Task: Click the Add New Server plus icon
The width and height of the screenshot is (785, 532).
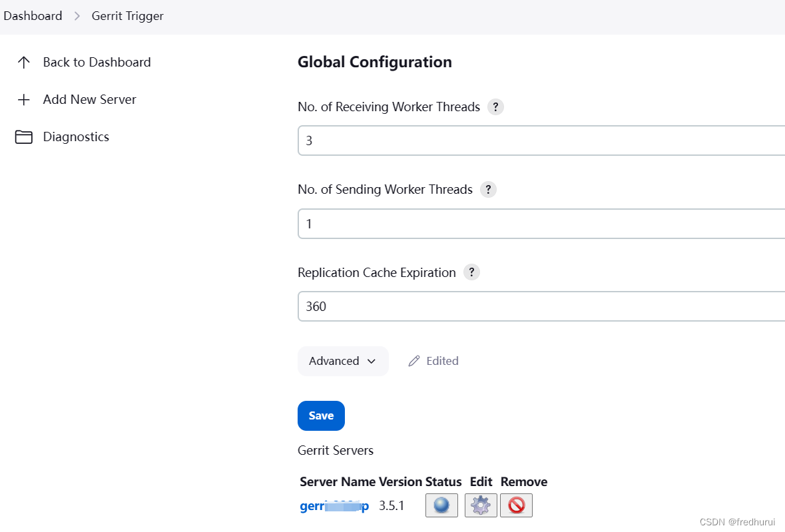Action: (x=23, y=100)
